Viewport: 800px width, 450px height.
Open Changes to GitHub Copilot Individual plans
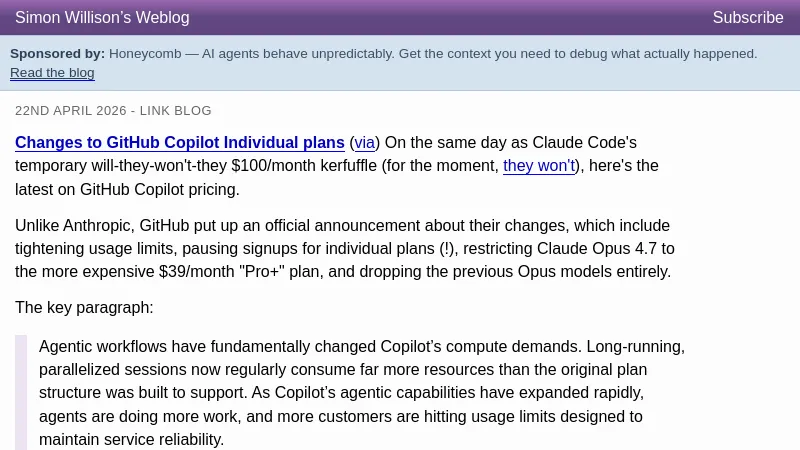click(180, 143)
